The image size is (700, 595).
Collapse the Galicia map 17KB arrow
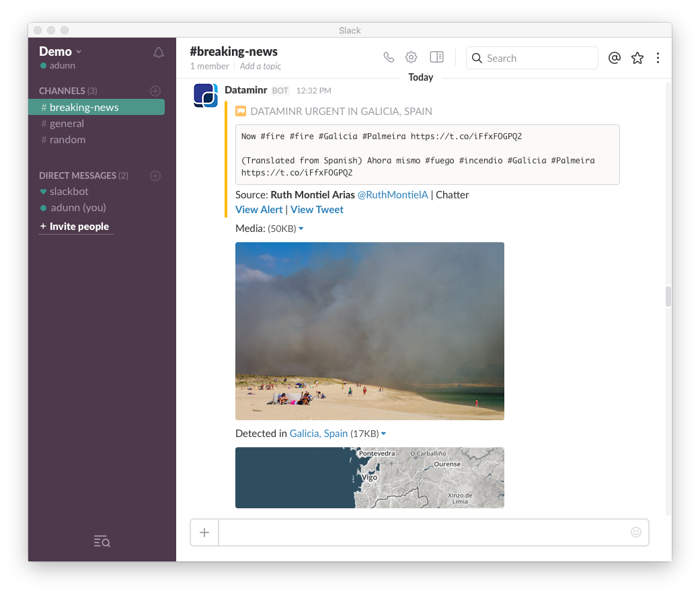383,434
